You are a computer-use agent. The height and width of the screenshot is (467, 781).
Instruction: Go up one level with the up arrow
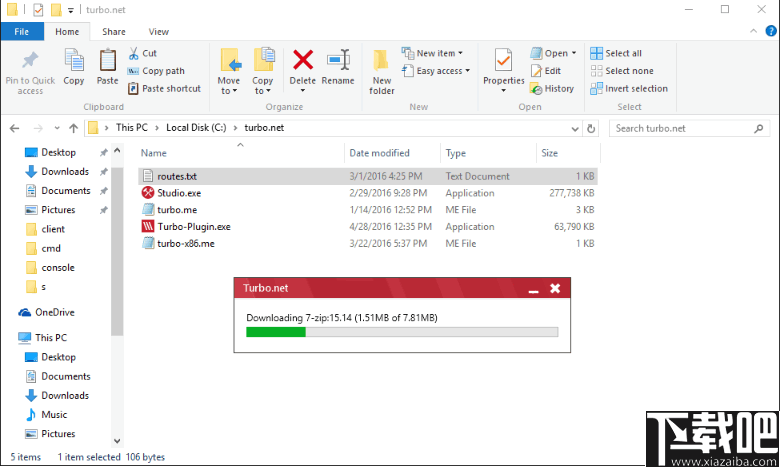point(74,128)
